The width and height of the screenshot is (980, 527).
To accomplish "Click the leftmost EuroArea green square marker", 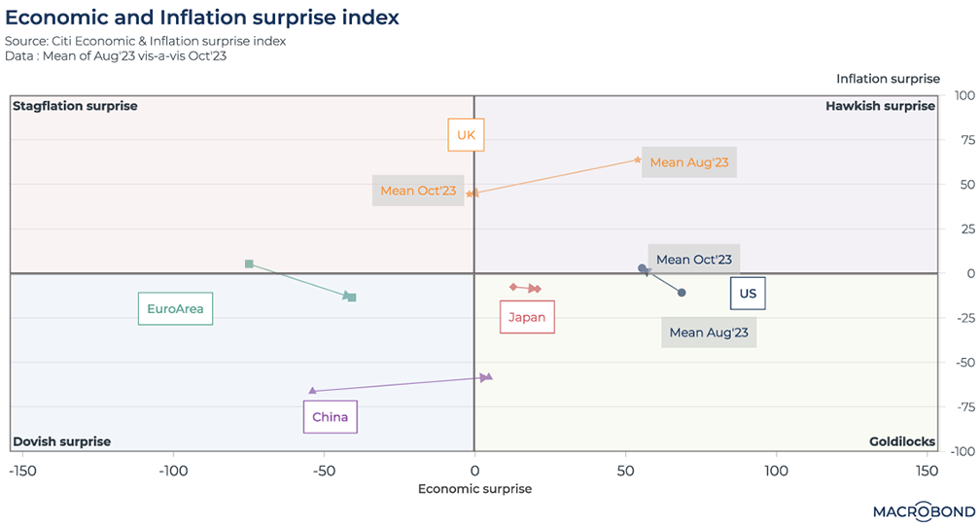I will (x=249, y=263).
